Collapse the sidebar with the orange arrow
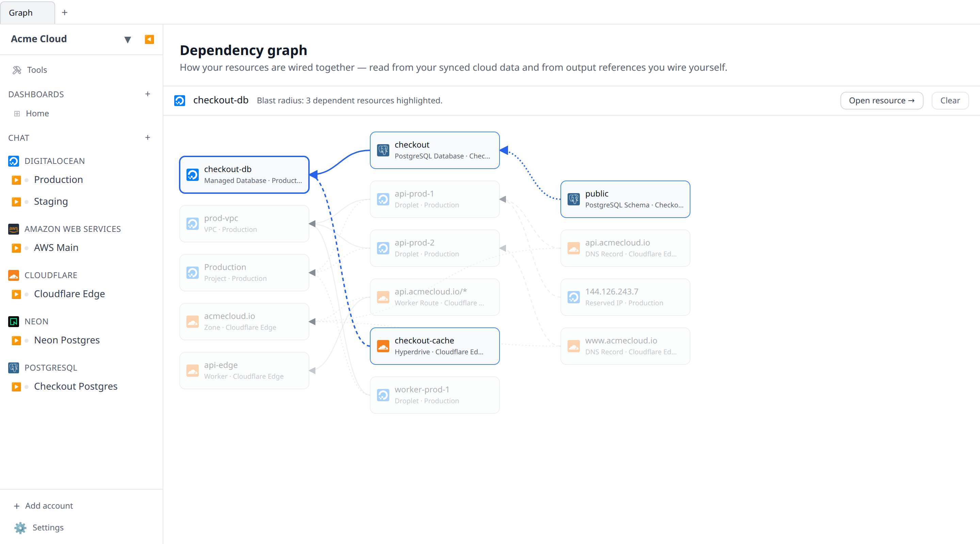The image size is (980, 544). point(149,39)
